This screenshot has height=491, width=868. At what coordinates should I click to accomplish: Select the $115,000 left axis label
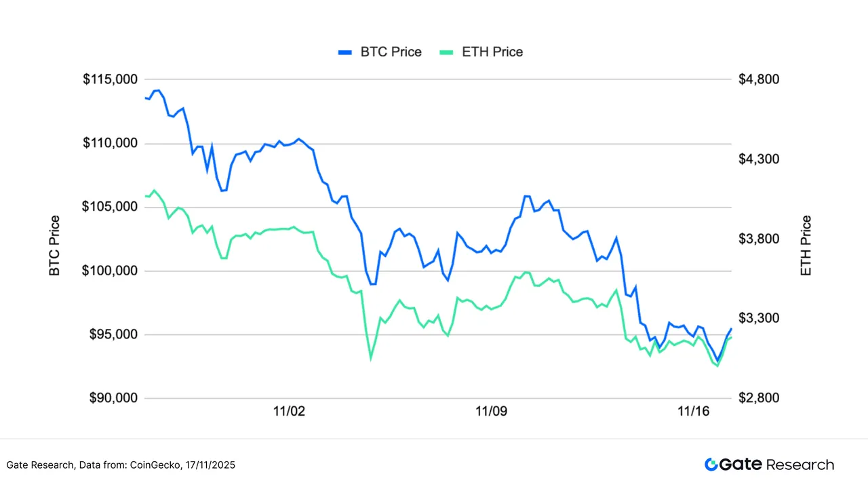(x=111, y=79)
